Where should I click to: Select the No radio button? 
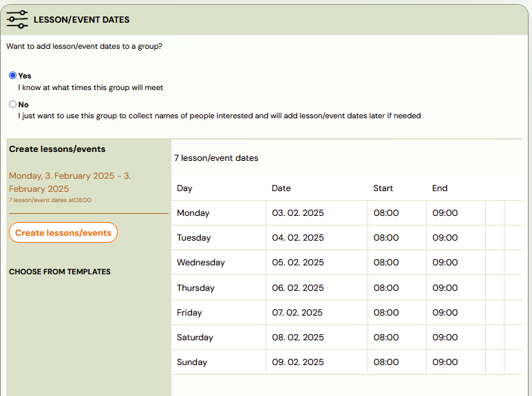coord(12,104)
